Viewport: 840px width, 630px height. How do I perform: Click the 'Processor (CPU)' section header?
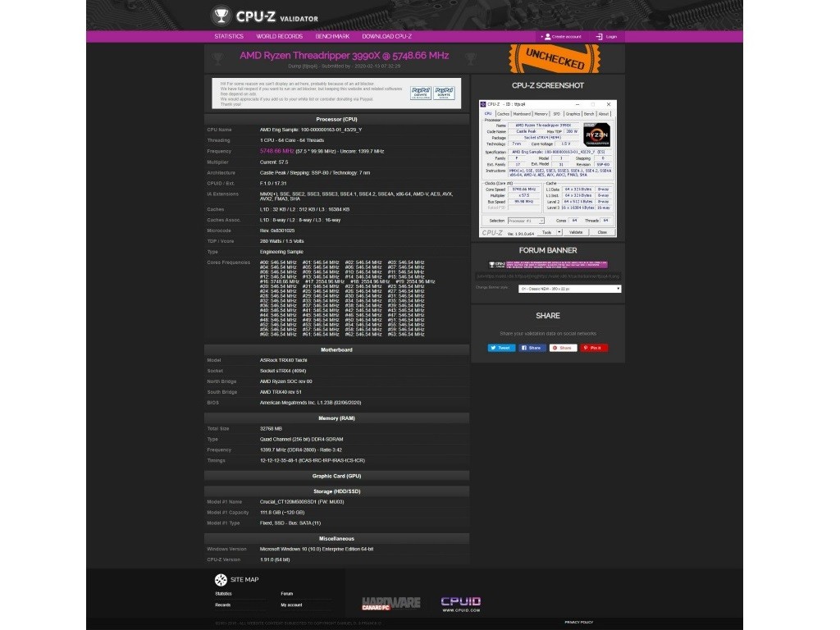[x=336, y=120]
